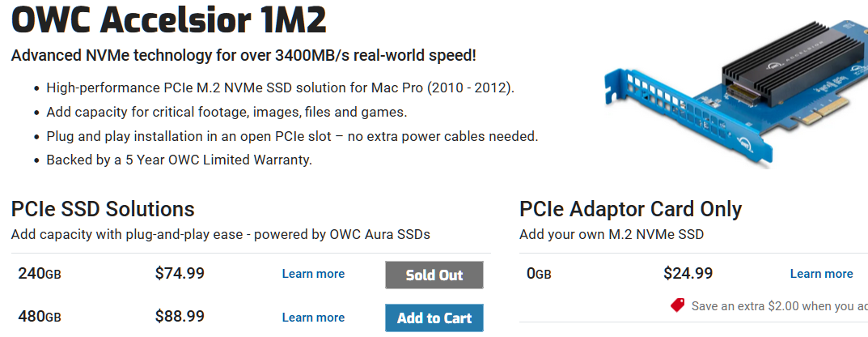868x337 pixels.
Task: Click the 0GB capacity label
Action: click(539, 274)
